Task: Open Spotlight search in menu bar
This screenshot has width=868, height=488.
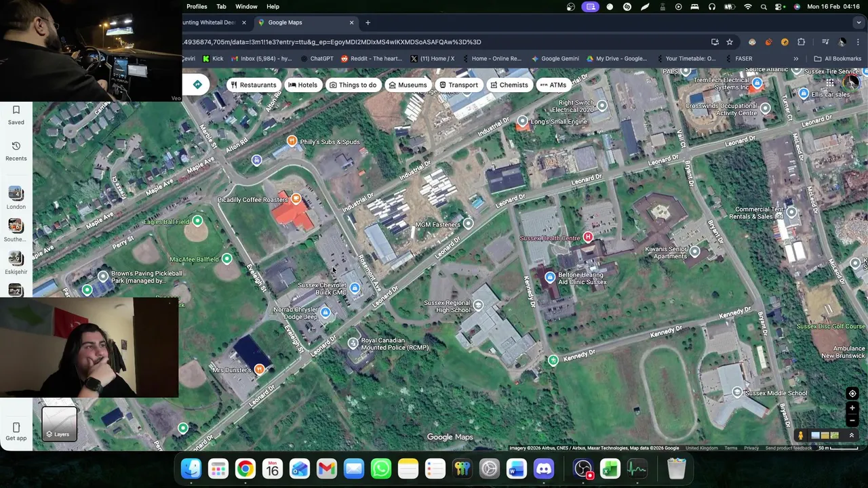Action: pos(764,7)
